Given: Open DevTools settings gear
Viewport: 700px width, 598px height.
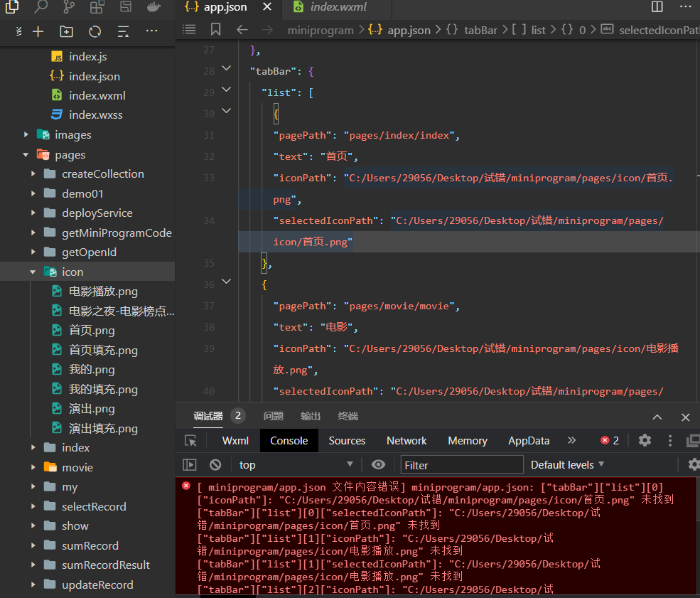Looking at the screenshot, I should (645, 440).
